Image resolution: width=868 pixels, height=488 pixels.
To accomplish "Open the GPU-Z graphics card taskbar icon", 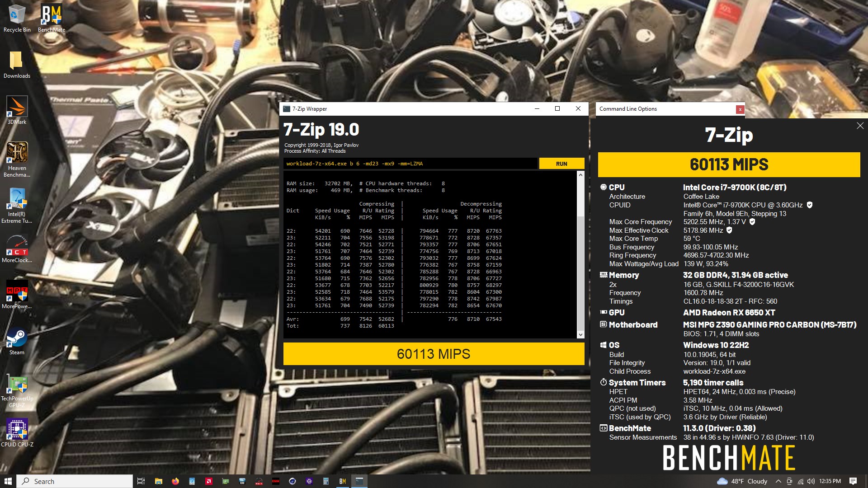I will click(x=226, y=481).
